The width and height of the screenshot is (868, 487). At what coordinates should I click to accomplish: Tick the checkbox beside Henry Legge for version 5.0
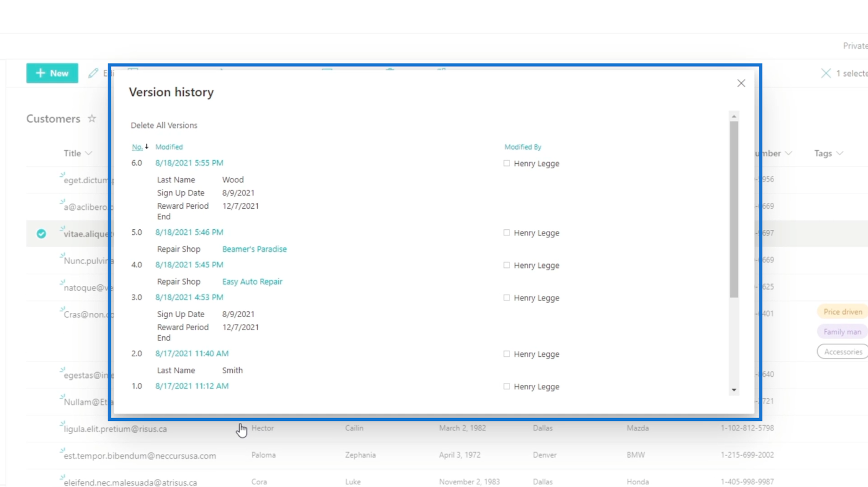(507, 232)
